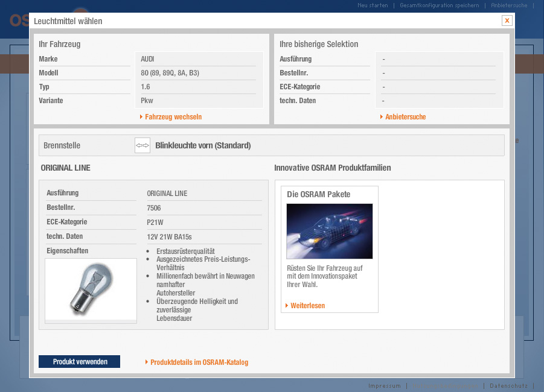Click the Produkt verwenden button

coord(80,361)
